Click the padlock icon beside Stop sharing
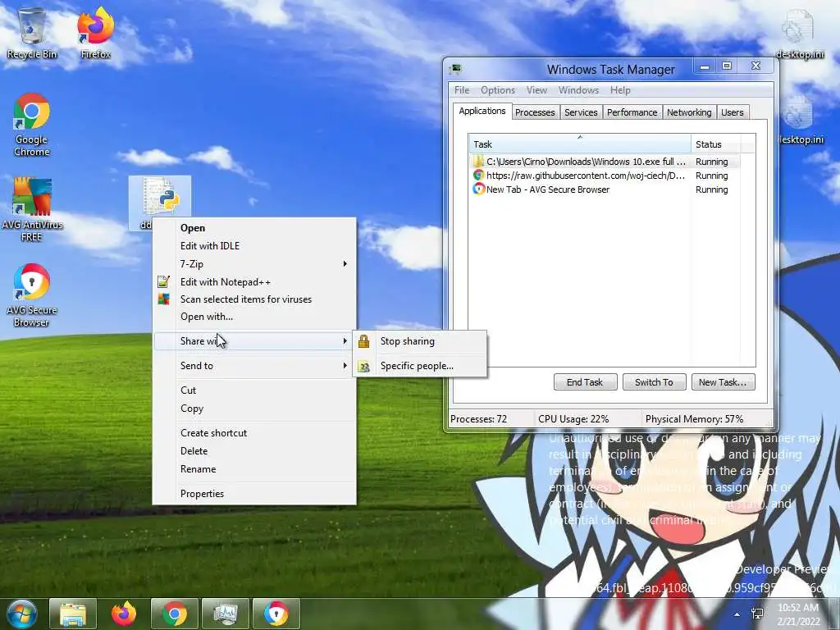This screenshot has height=630, width=840. coord(363,341)
